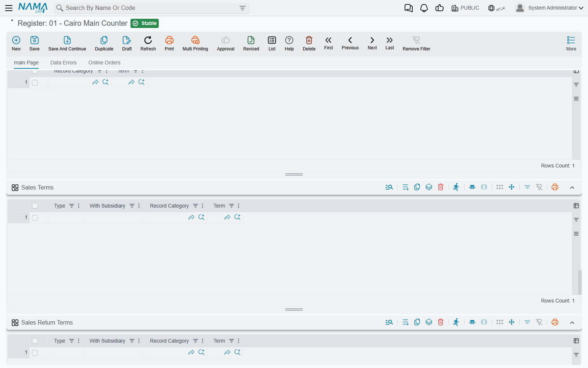Toggle select-all checkbox in Sales Terms header
Image resolution: width=588 pixels, height=368 pixels.
click(35, 206)
